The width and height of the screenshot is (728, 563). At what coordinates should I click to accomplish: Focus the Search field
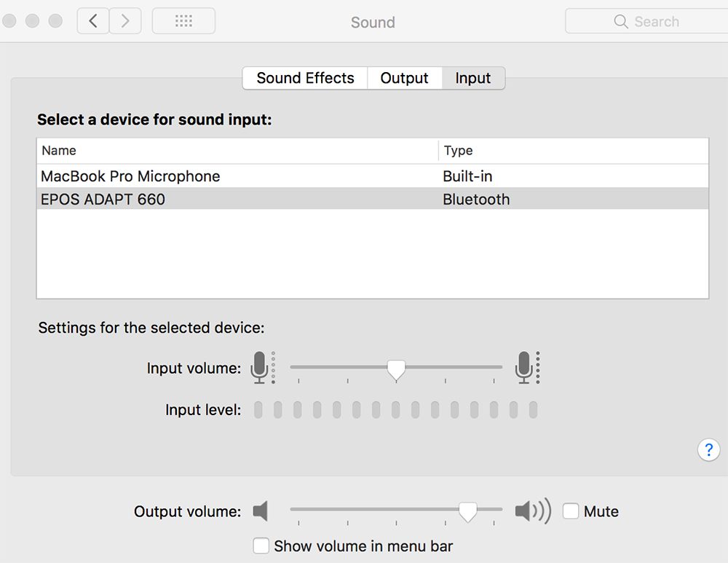646,21
